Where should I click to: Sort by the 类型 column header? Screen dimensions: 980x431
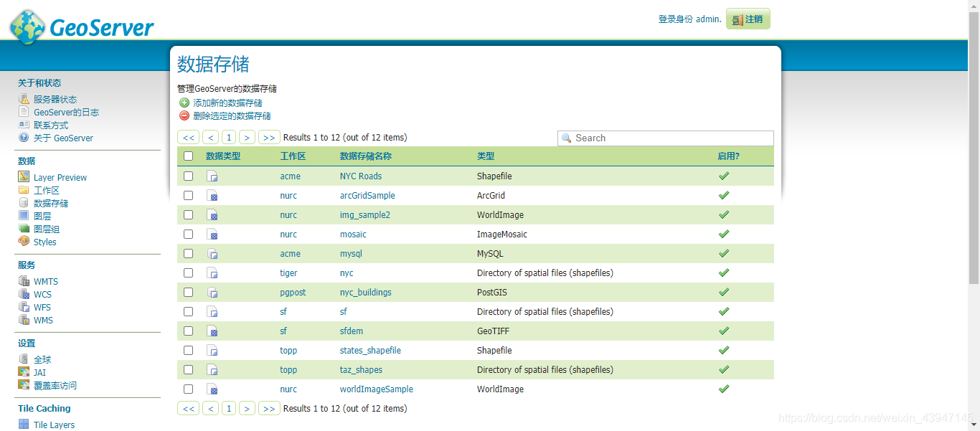486,156
